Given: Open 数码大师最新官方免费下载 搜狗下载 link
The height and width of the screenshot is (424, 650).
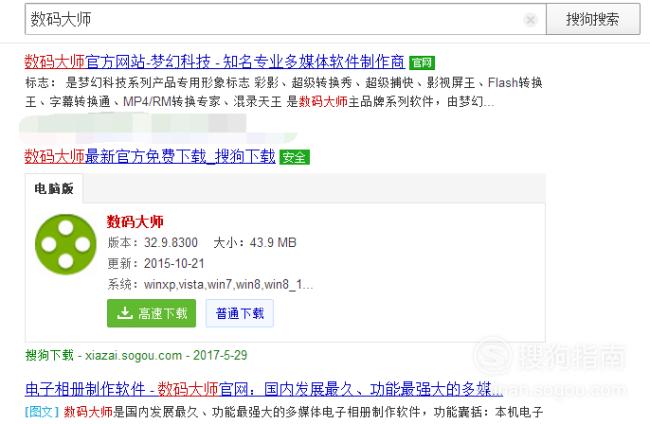Looking at the screenshot, I should (150, 156).
